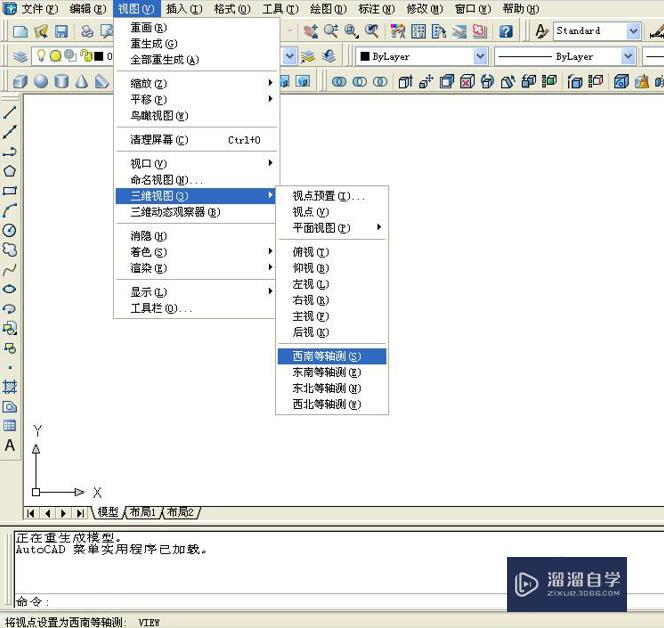Choose 重生成(G) menu entry
The width and height of the screenshot is (664, 628).
tap(196, 44)
